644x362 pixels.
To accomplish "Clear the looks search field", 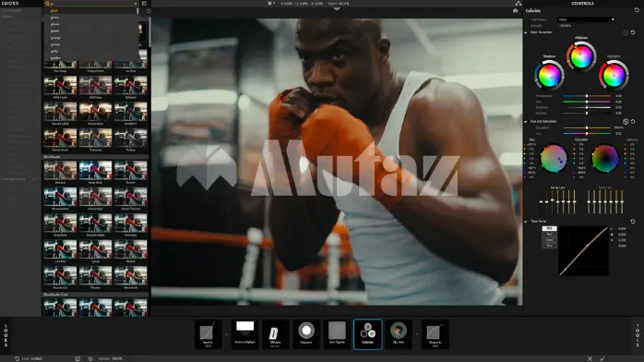I will tap(136, 4).
